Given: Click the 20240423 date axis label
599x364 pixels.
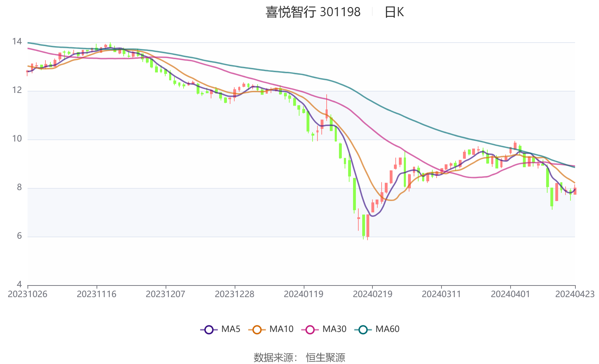Looking at the screenshot, I should tap(575, 294).
